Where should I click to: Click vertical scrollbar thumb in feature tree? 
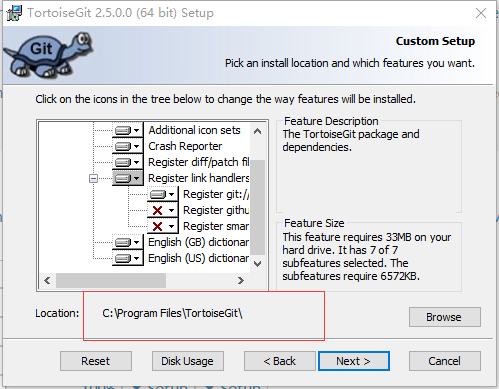pyautogui.click(x=257, y=207)
